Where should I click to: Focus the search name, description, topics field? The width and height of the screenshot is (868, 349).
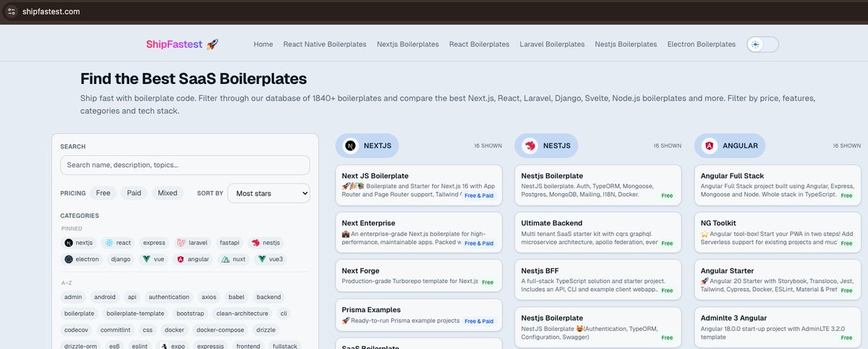click(185, 165)
